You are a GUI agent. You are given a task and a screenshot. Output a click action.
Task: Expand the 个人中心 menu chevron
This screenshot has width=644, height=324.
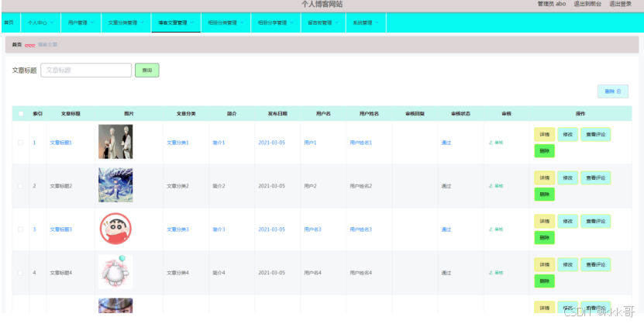click(x=52, y=22)
